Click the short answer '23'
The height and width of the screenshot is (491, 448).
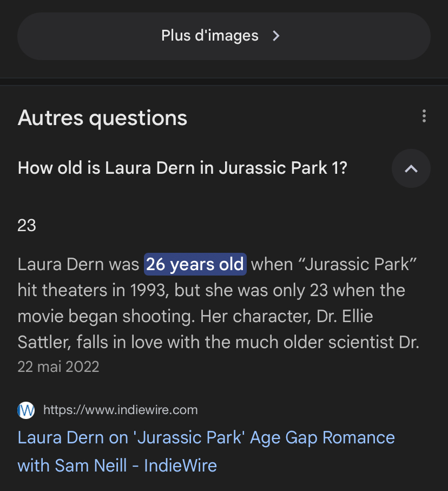(x=27, y=225)
